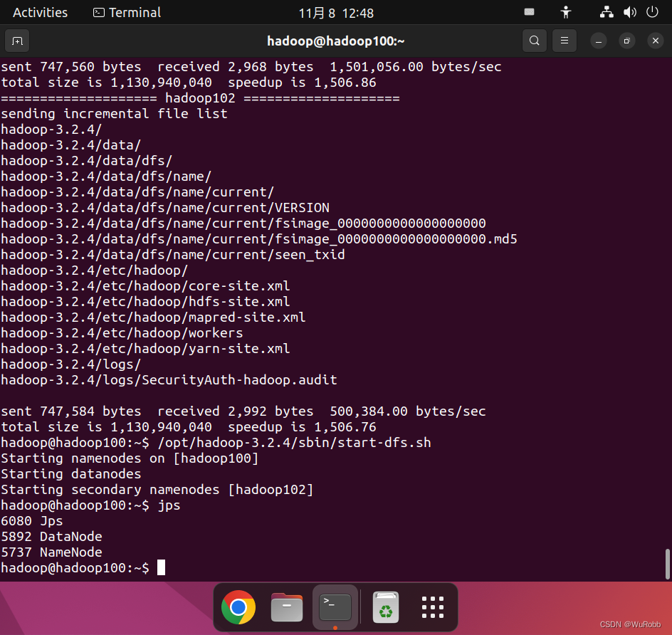Viewport: 672px width, 635px height.
Task: Click the 'start-dfs.sh' command line
Action: (216, 443)
